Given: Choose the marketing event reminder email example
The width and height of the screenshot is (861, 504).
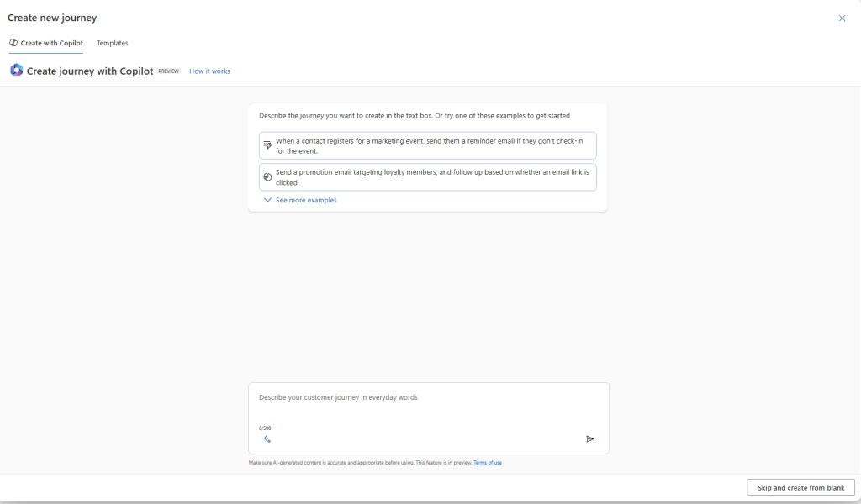Looking at the screenshot, I should click(429, 145).
